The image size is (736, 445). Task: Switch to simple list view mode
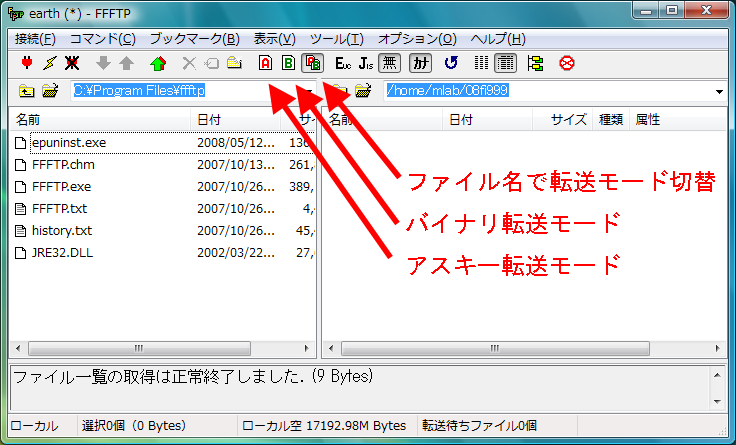(x=481, y=63)
